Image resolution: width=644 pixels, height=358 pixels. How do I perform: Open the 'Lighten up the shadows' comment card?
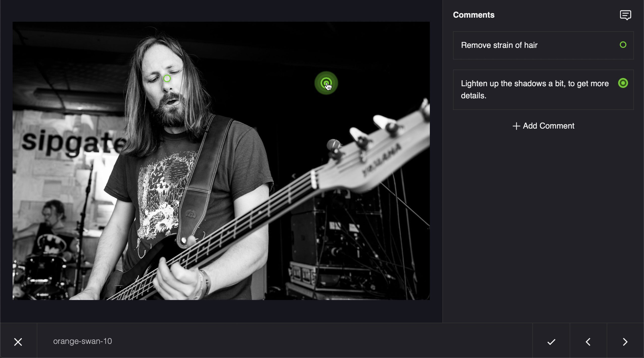pos(543,90)
